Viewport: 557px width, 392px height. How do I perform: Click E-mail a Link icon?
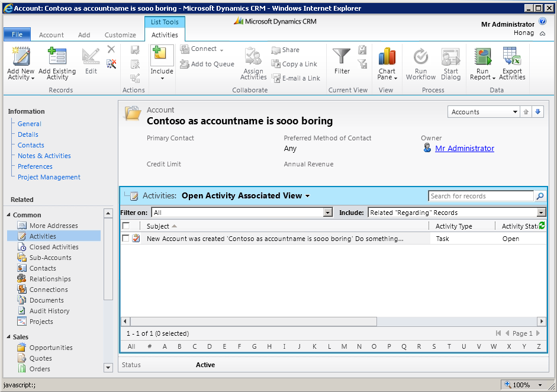[276, 78]
